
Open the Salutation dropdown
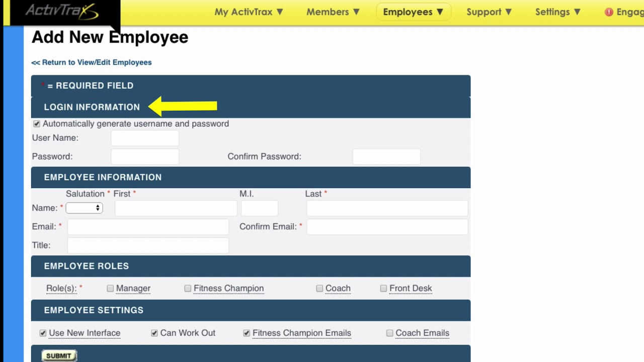(x=84, y=208)
